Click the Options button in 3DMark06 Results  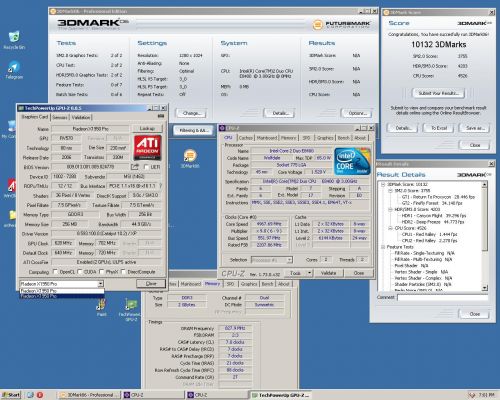357,113
